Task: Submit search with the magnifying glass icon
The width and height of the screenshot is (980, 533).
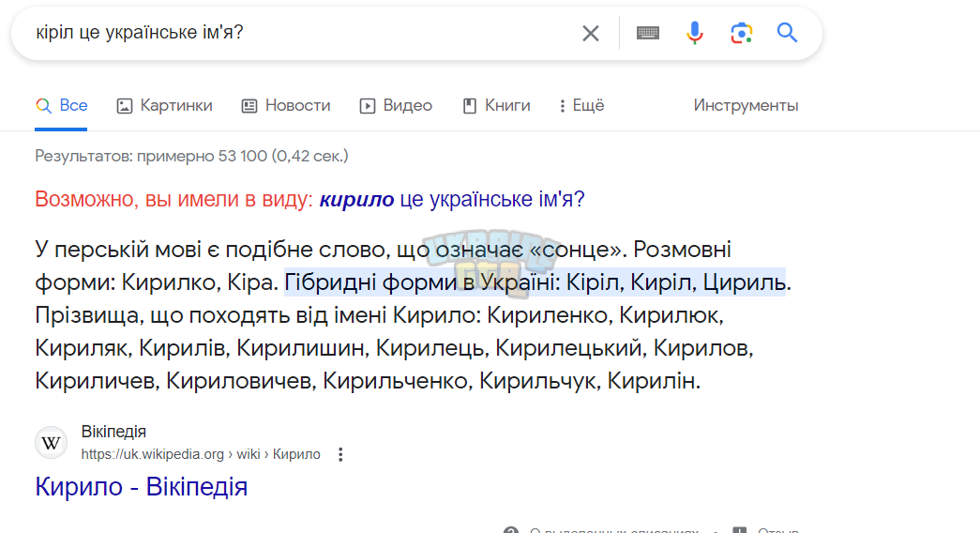Action: coord(787,32)
